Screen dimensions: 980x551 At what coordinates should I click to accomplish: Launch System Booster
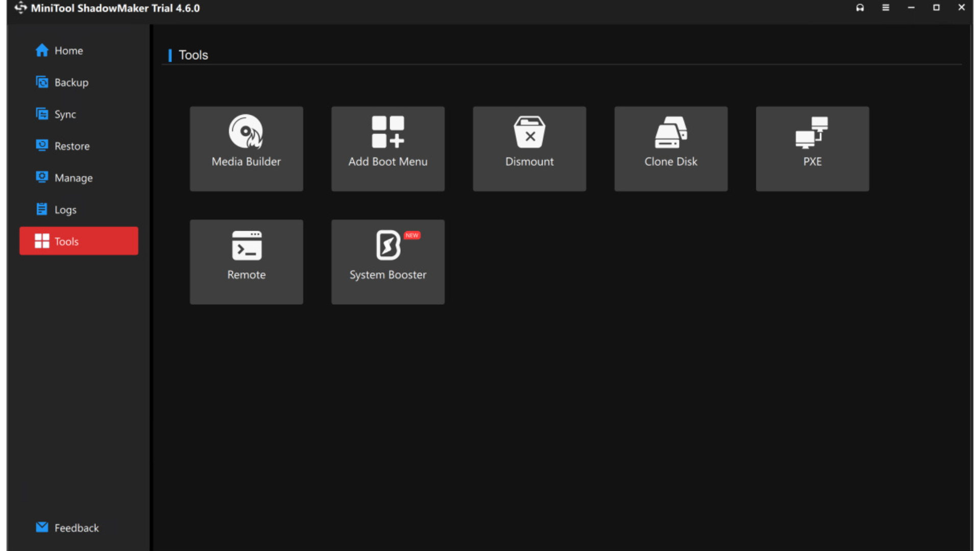point(387,262)
